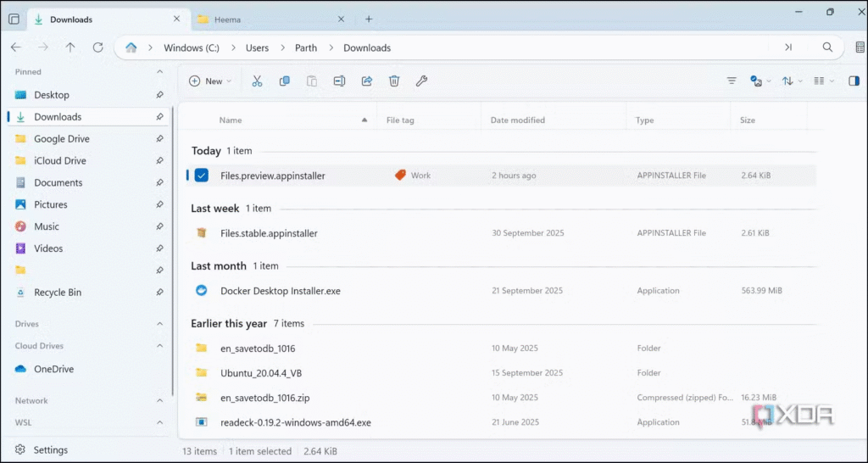Collapse the Drives sidebar section

[x=159, y=324]
